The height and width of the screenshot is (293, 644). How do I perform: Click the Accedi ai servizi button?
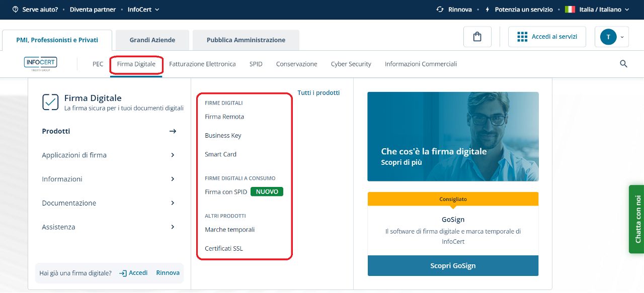tap(547, 37)
